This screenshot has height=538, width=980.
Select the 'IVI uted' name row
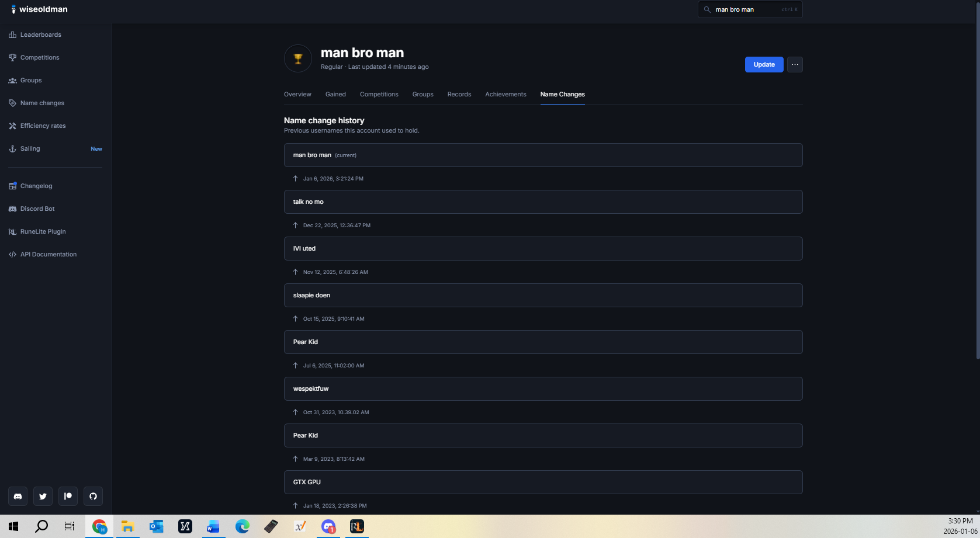point(543,248)
